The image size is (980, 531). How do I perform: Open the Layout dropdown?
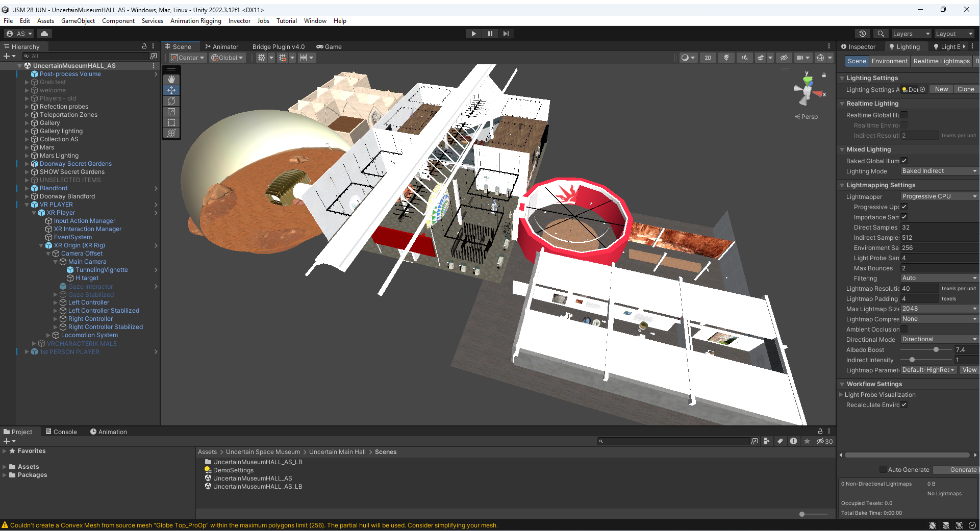[954, 34]
